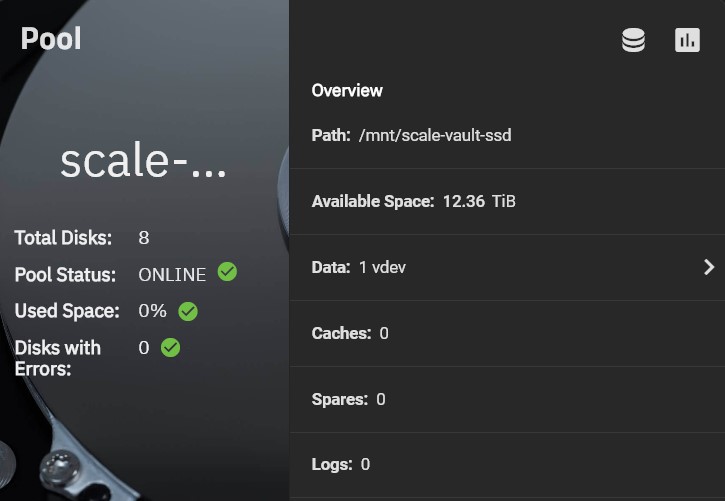Click the Total Disks value 8
This screenshot has height=501, width=725.
click(x=144, y=238)
